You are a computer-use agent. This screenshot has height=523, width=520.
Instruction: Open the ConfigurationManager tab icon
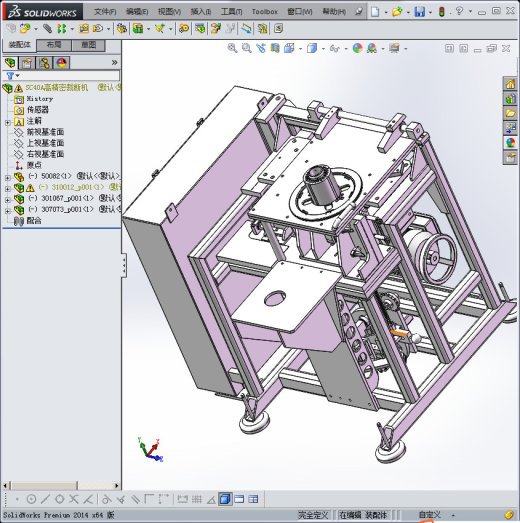tap(44, 63)
